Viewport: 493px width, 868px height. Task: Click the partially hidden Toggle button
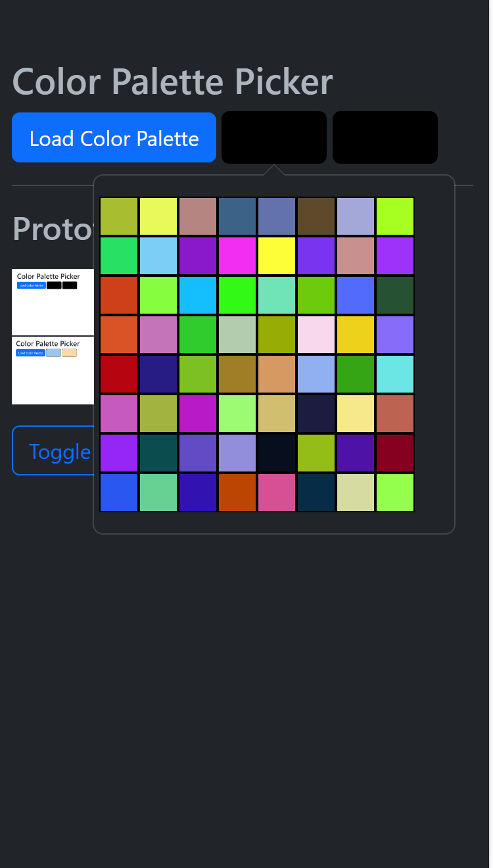point(53,450)
